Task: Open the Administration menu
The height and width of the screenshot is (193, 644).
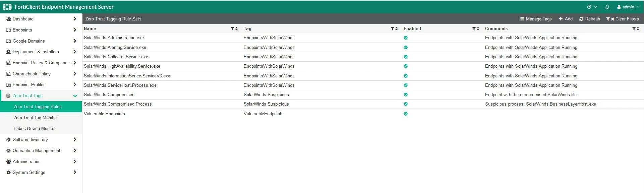Action: pyautogui.click(x=41, y=162)
